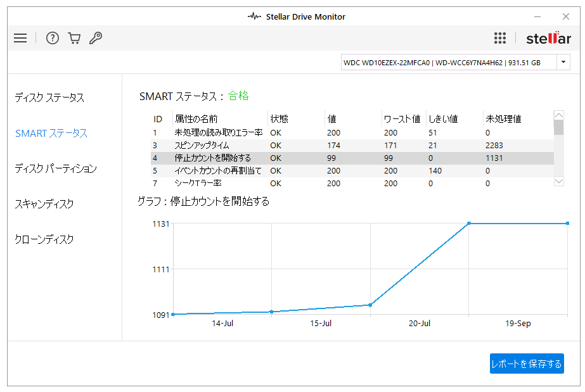Click the 合格 SMART status text
Viewport: 585px width, 392px height.
point(238,96)
